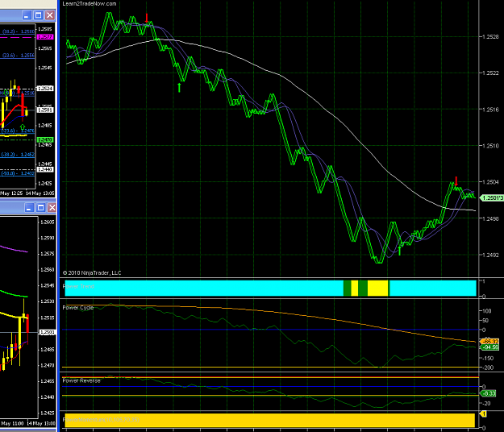The image size is (504, 432).
Task: Click the (-23.6) - 1.2476 Fibonacci label
Action: point(18,131)
